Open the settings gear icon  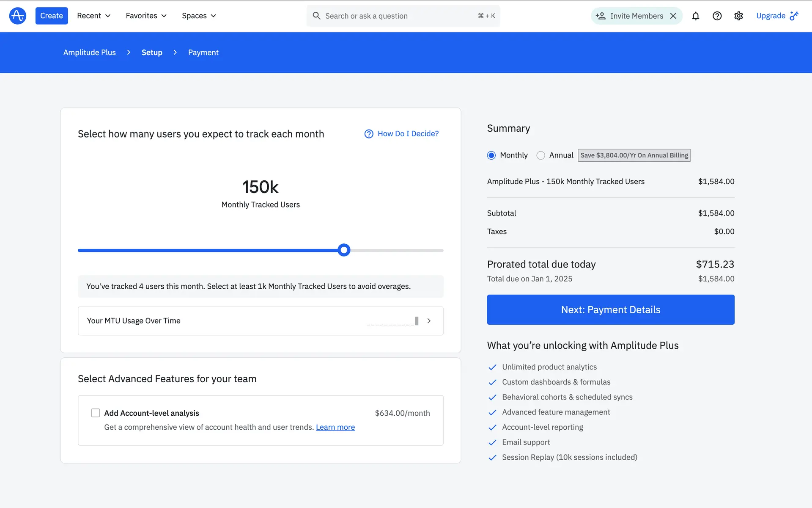pyautogui.click(x=738, y=16)
